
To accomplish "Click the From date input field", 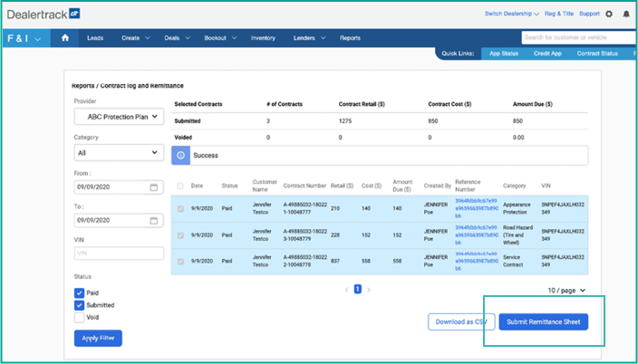I will pos(119,187).
